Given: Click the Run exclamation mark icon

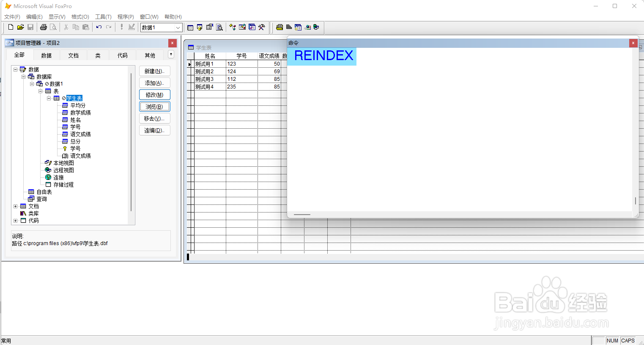Looking at the screenshot, I should point(122,27).
